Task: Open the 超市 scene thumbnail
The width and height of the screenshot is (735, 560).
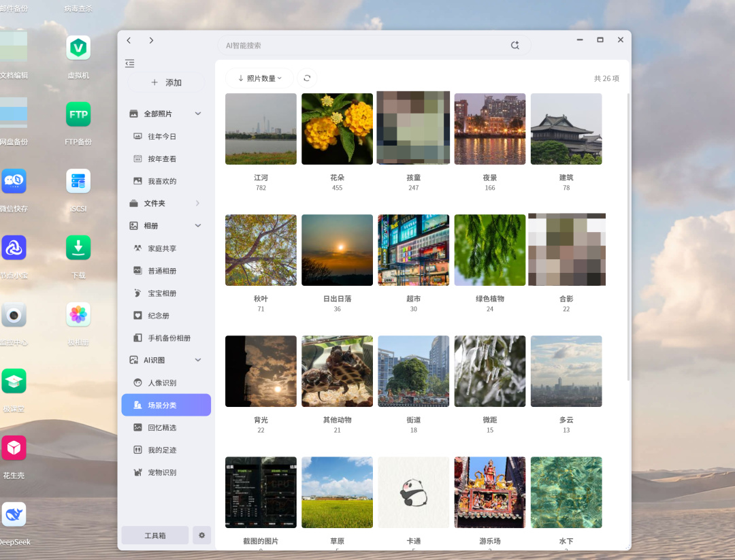Action: [x=414, y=250]
